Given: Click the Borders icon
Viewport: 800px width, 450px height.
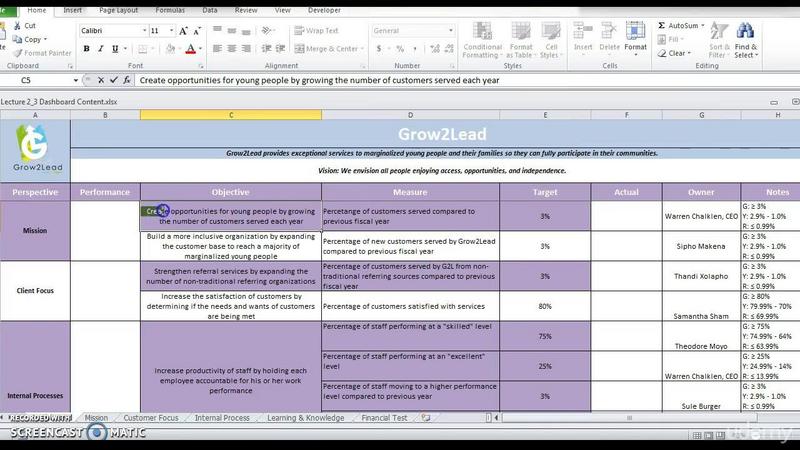Looking at the screenshot, I should tap(142, 49).
